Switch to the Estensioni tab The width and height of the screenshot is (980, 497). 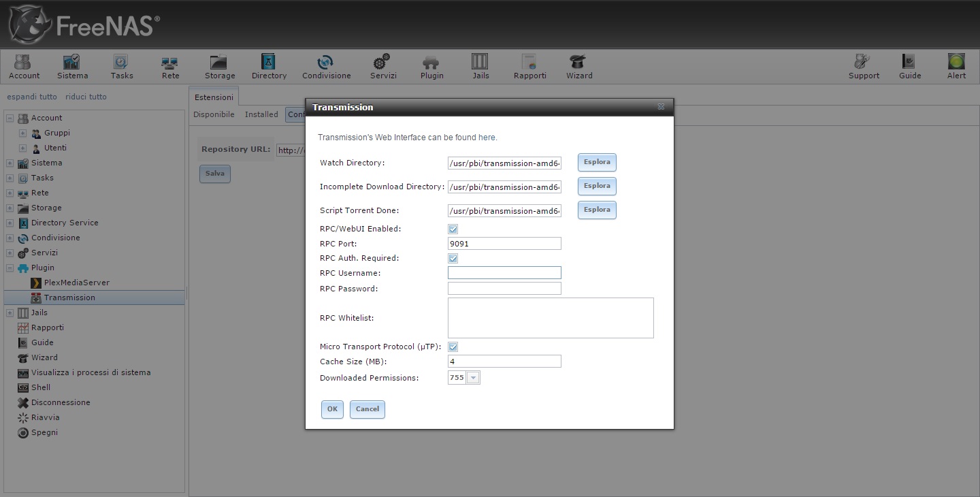tap(214, 97)
